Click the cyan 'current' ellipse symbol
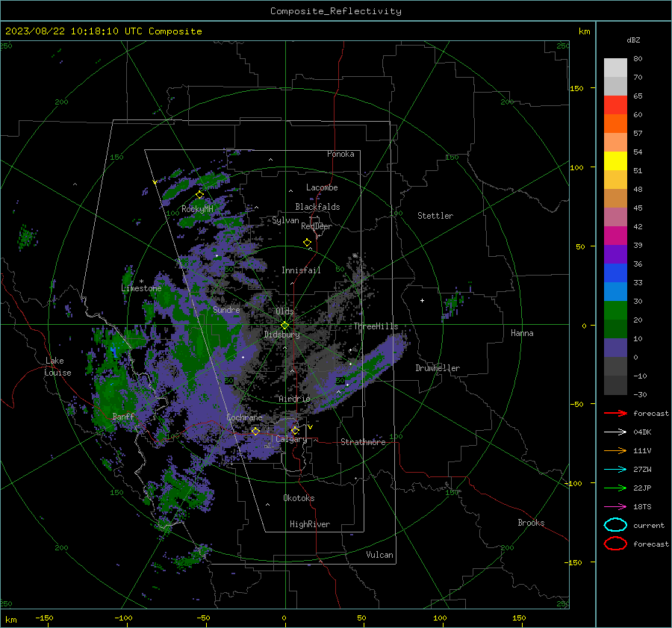The width and height of the screenshot is (672, 628). coord(615,525)
